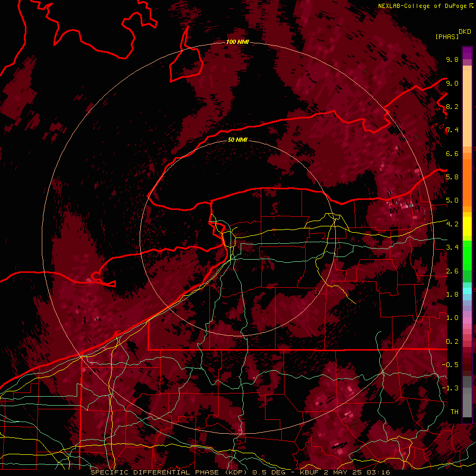The width and height of the screenshot is (476, 476).
Task: Click the 7.4 color scale value
Action: pos(452,130)
